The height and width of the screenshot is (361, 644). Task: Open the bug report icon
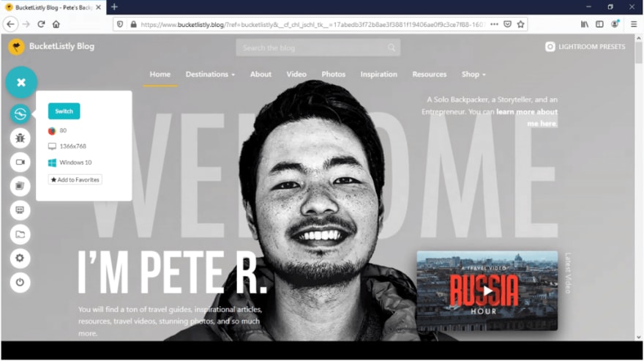click(20, 138)
